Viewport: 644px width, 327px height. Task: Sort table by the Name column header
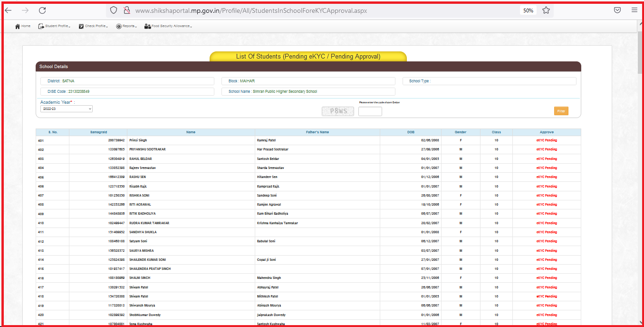point(191,132)
